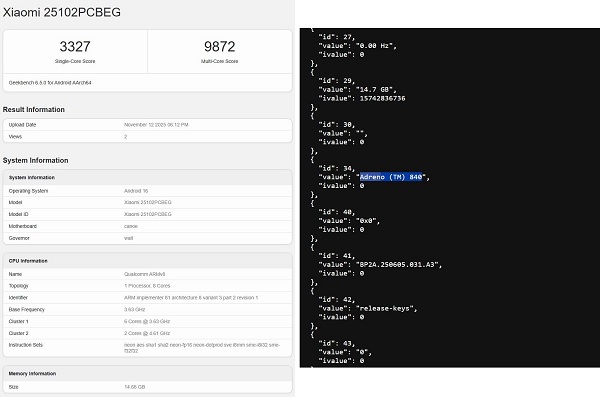Select the Views row label
The height and width of the screenshot is (397, 600).
(15, 137)
